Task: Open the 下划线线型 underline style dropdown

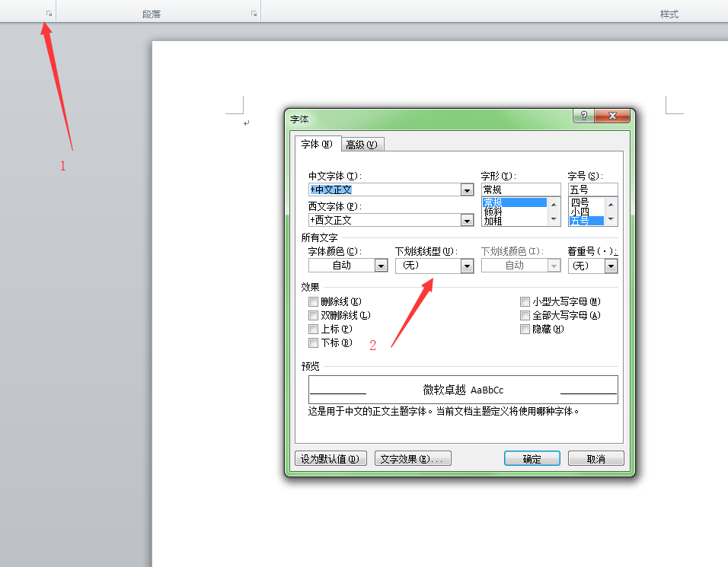Action: pyautogui.click(x=468, y=265)
